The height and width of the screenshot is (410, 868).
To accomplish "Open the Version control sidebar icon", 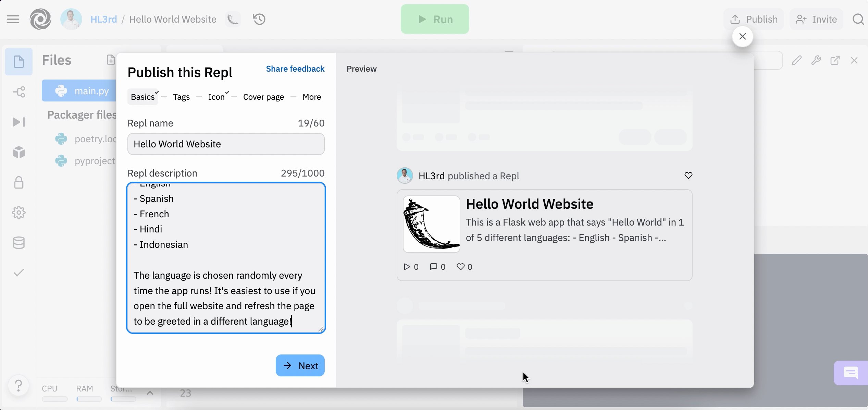I will pos(19,92).
